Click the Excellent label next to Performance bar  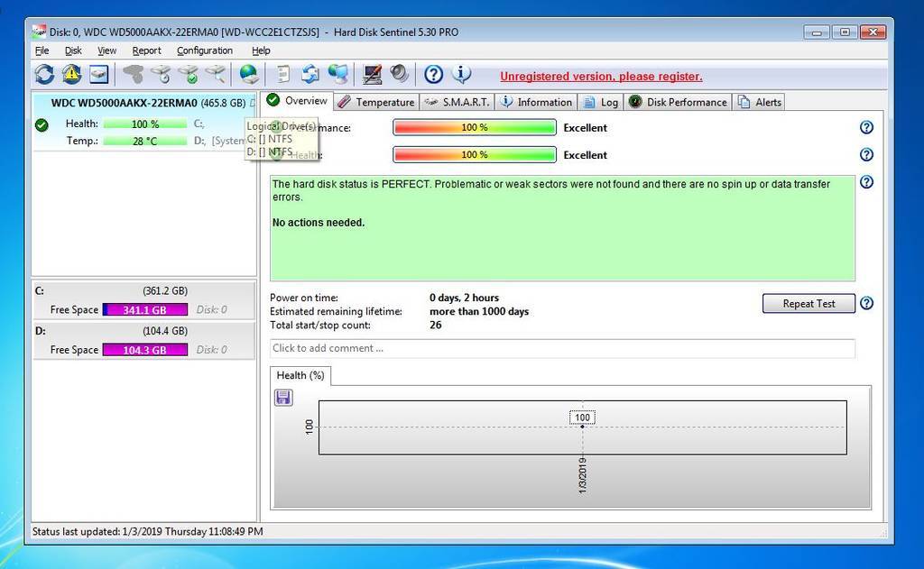click(585, 128)
